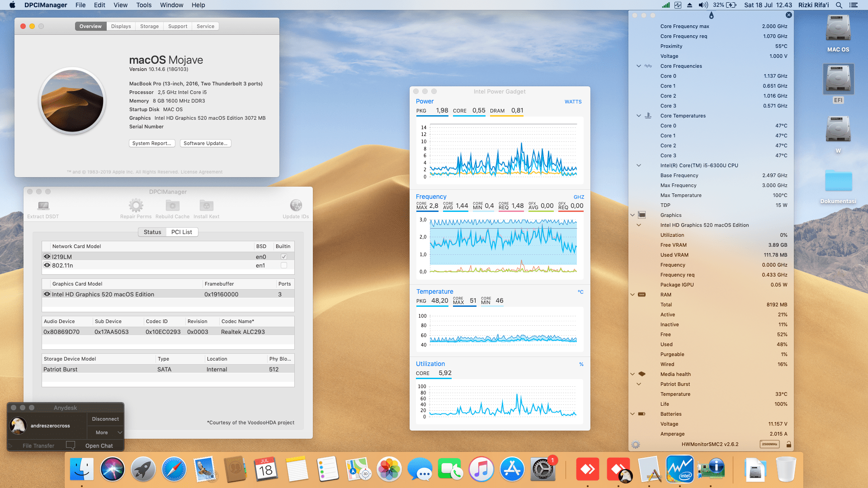This screenshot has height=488, width=868.
Task: Collapse the RAM section
Action: coord(632,295)
